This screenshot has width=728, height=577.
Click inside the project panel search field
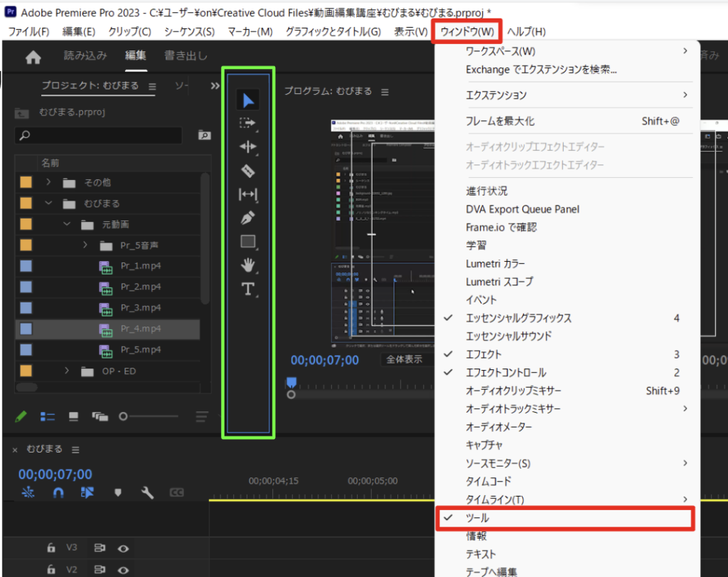tap(100, 135)
